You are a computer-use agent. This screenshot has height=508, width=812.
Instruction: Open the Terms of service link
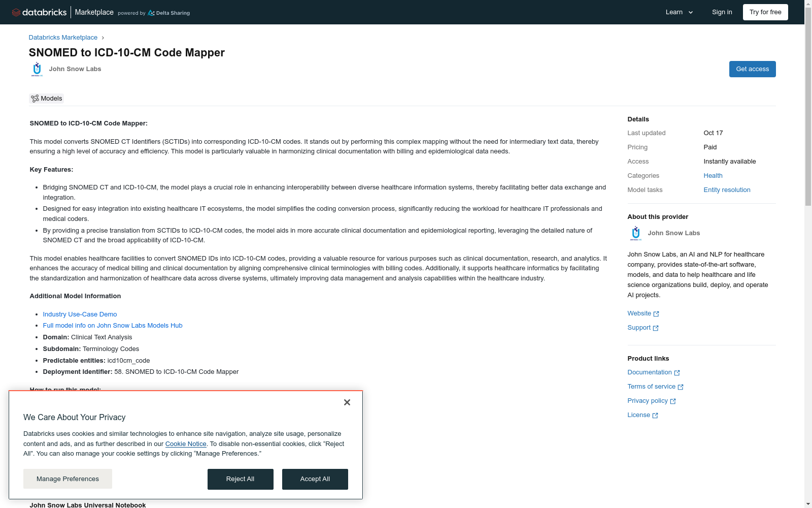click(652, 387)
